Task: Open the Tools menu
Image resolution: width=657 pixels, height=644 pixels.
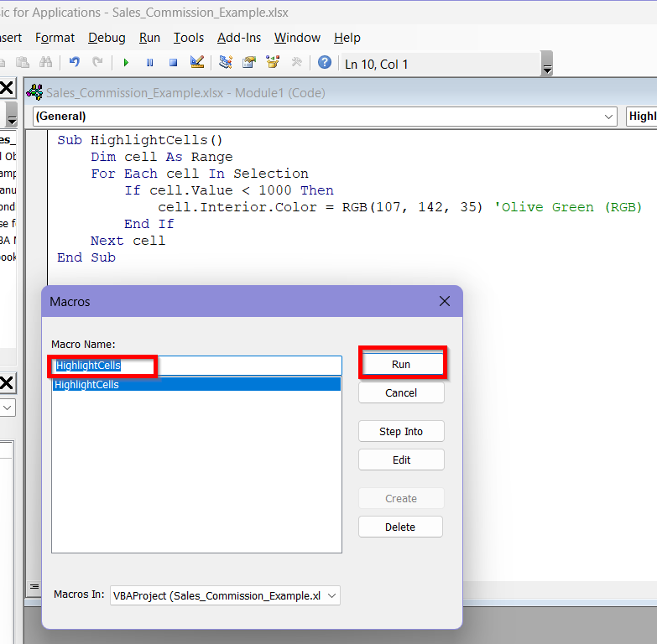Action: [x=189, y=38]
